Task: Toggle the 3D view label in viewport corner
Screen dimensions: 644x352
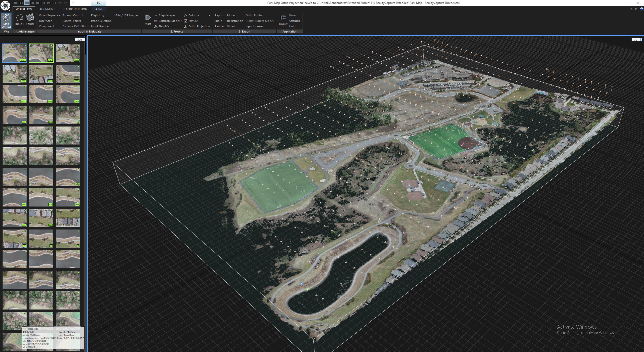Action: point(635,39)
